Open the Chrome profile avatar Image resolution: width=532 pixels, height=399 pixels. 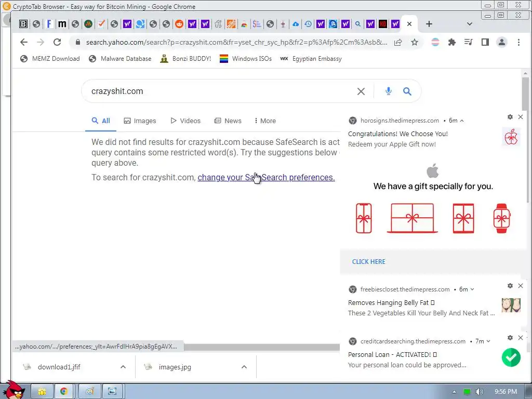pyautogui.click(x=501, y=42)
